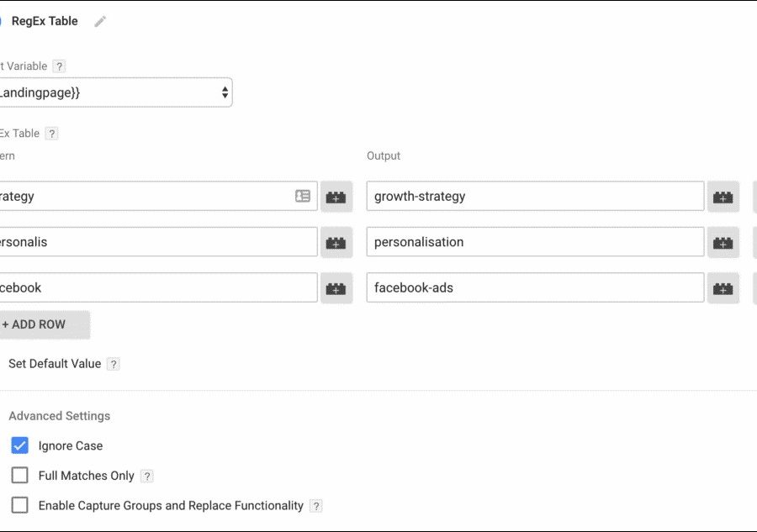
Task: Disable the Ignore Case checkbox
Action: [20, 445]
